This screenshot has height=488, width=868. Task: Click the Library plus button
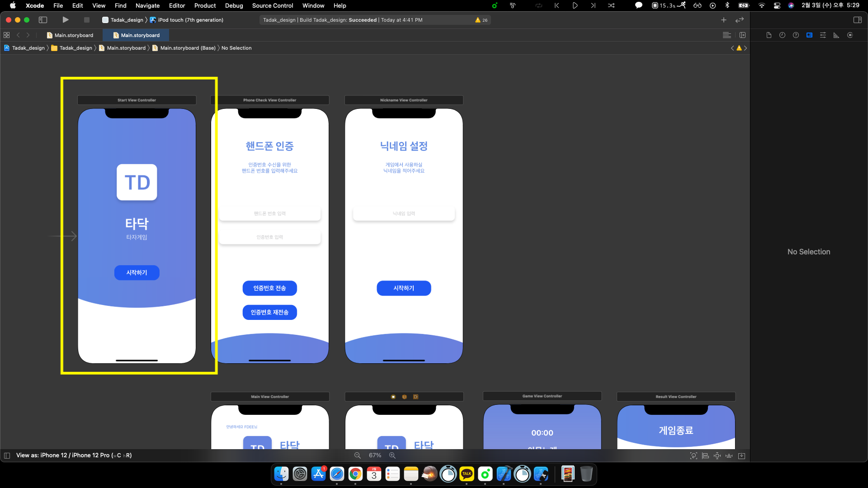coord(724,20)
